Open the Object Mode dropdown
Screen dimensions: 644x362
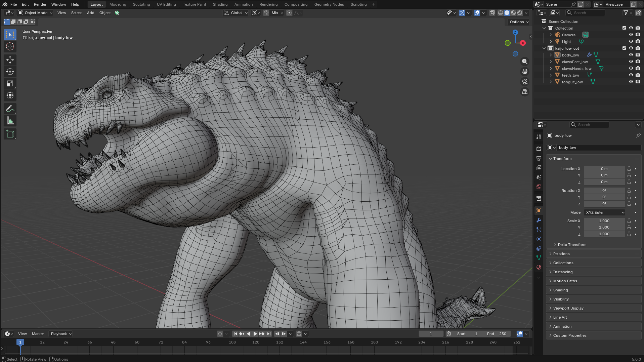click(35, 13)
